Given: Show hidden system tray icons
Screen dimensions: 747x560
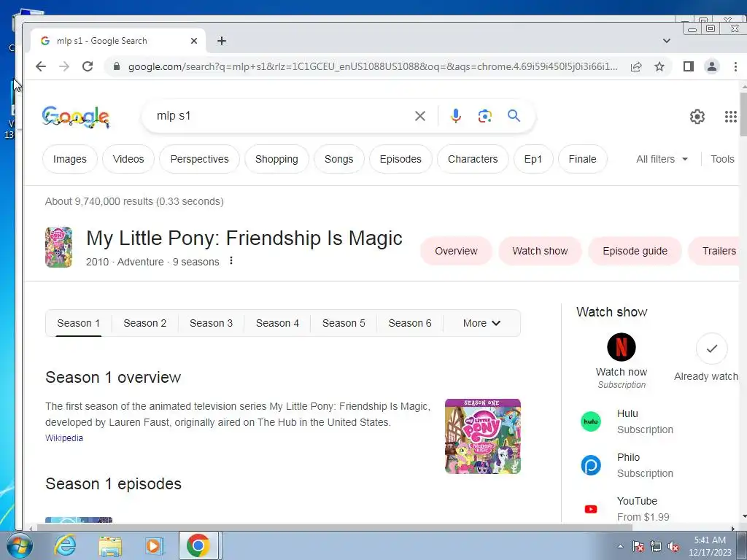Looking at the screenshot, I should pos(620,546).
